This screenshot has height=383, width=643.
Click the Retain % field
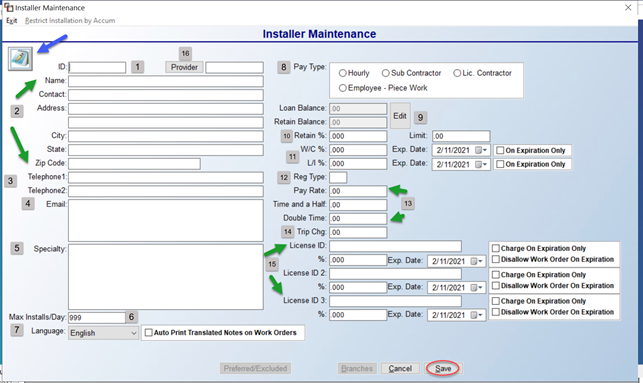point(358,136)
